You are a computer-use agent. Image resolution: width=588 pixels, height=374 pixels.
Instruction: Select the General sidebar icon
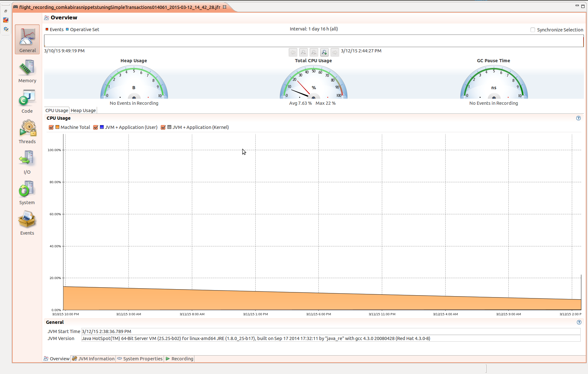(x=27, y=39)
